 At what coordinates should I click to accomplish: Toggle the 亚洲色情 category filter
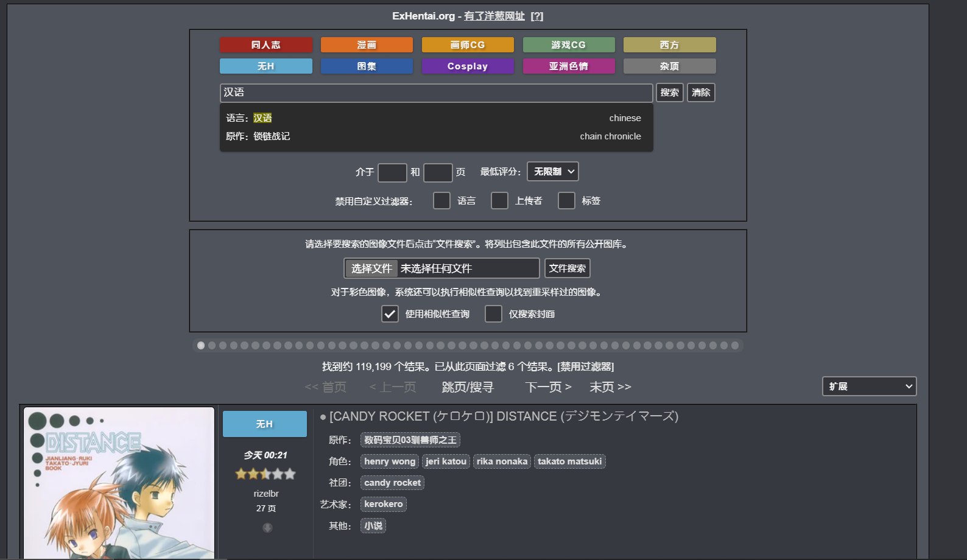click(x=569, y=66)
